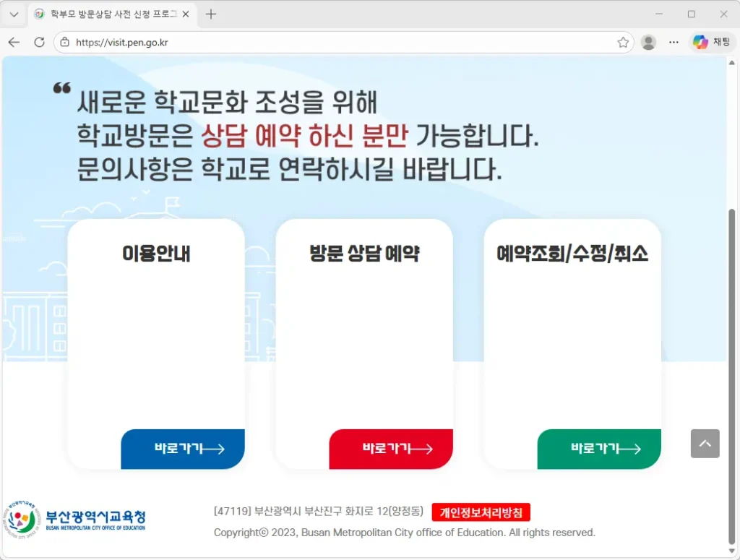Click the forward navigation arrow
Viewport: 740px width, 560px height.
27,42
